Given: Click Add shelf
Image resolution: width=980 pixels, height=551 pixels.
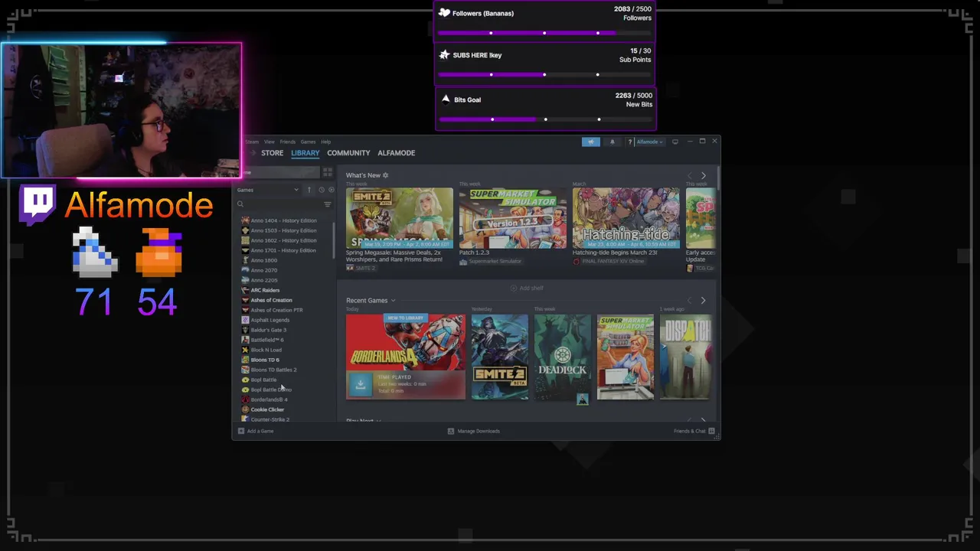Looking at the screenshot, I should click(527, 289).
